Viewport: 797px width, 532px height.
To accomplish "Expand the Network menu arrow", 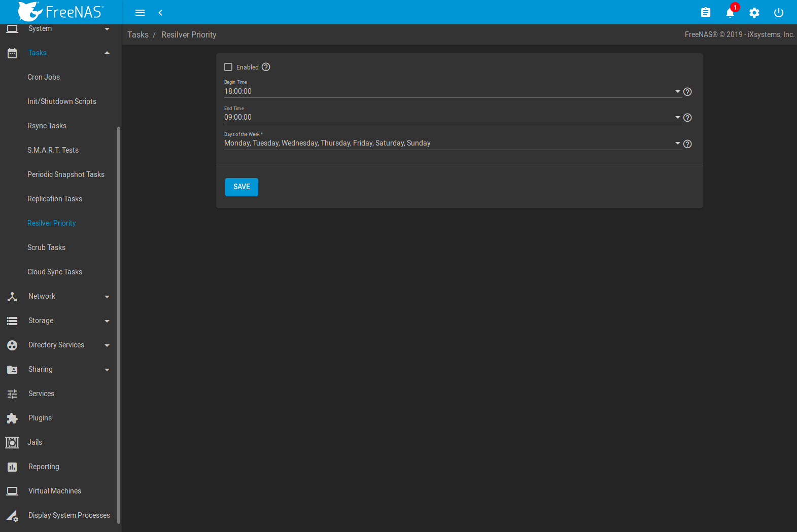I will [x=107, y=297].
